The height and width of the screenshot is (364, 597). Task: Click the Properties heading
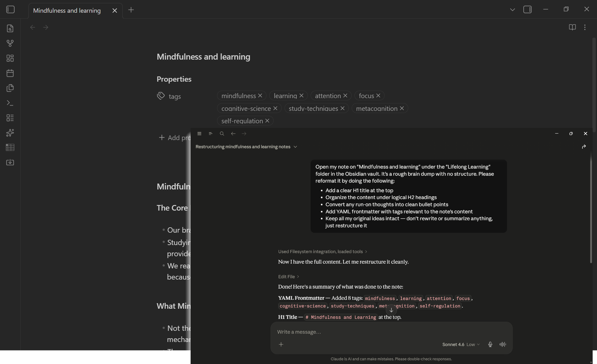coord(174,79)
